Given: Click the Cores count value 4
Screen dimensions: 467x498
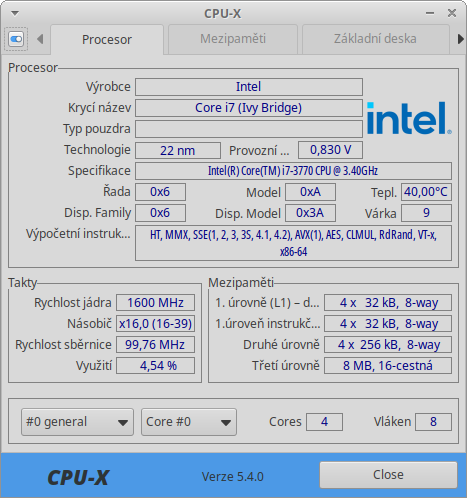Looking at the screenshot, I should pos(324,422).
